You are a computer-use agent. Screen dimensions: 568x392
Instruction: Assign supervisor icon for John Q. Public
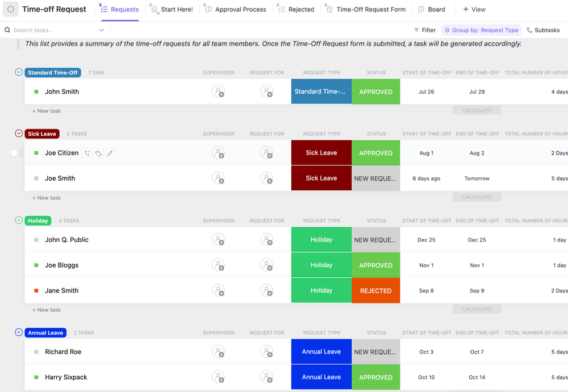click(218, 240)
